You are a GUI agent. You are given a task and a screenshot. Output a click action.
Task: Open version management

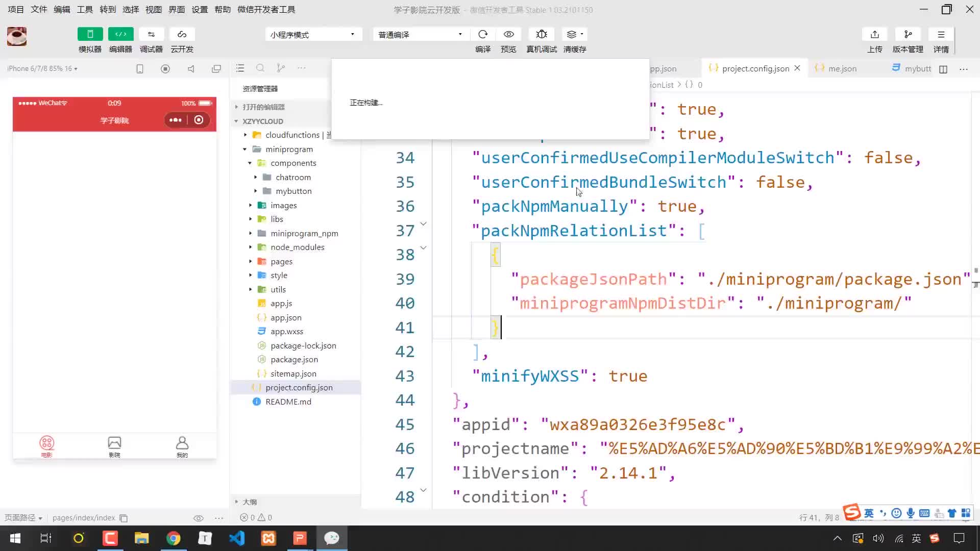908,34
